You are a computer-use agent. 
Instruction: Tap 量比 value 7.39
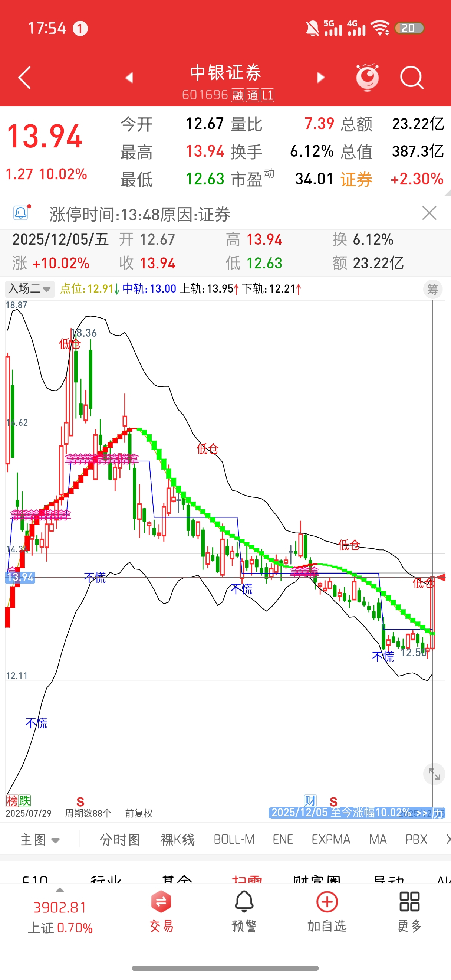tap(319, 124)
